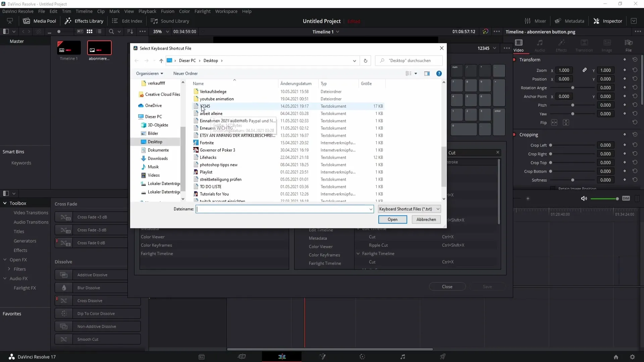Viewport: 644px width, 362px height.
Task: Click the filename input field in dialog
Action: coord(284,209)
